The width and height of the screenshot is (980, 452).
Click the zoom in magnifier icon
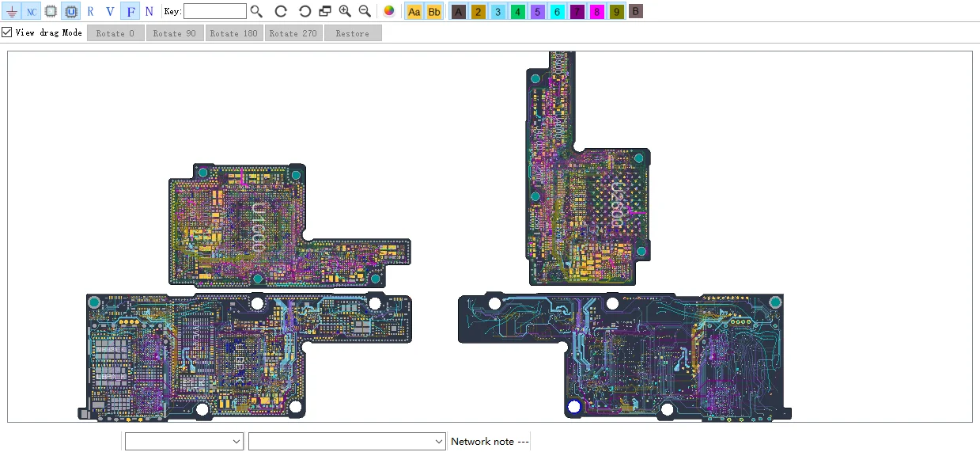coord(345,11)
